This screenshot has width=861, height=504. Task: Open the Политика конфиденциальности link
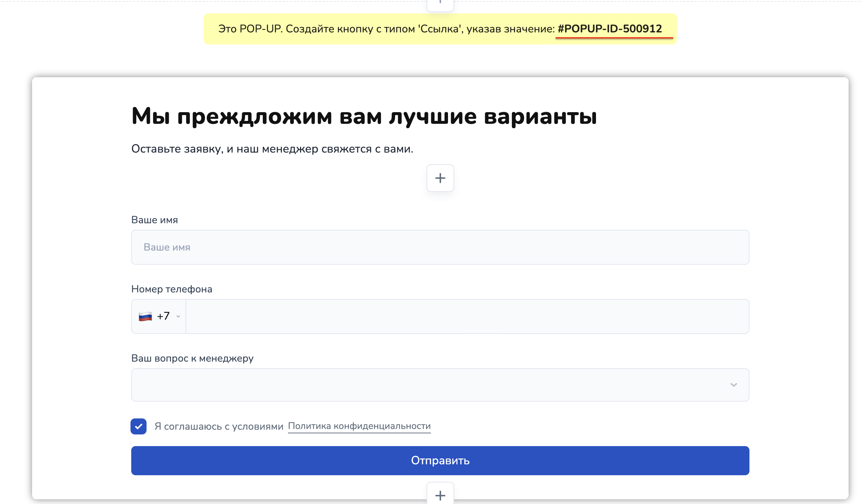359,426
